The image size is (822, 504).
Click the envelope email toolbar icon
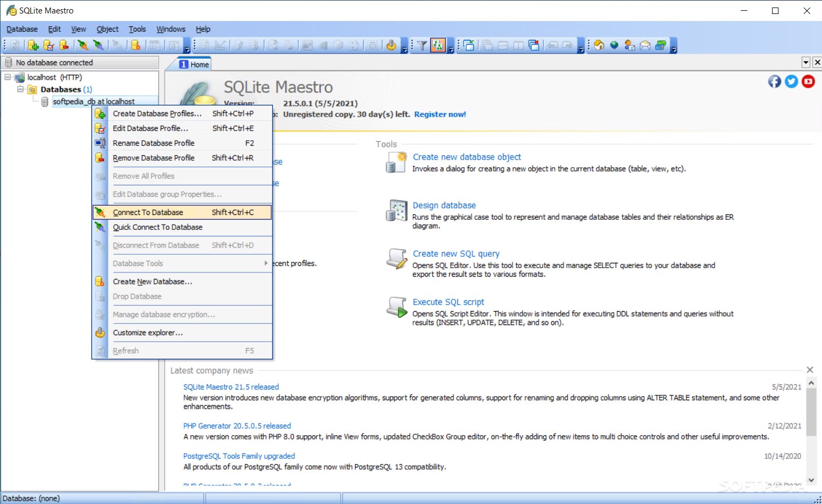[x=645, y=46]
